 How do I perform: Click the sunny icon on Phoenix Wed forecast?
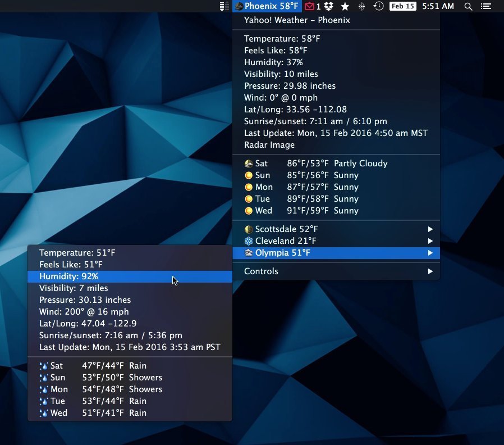249,211
